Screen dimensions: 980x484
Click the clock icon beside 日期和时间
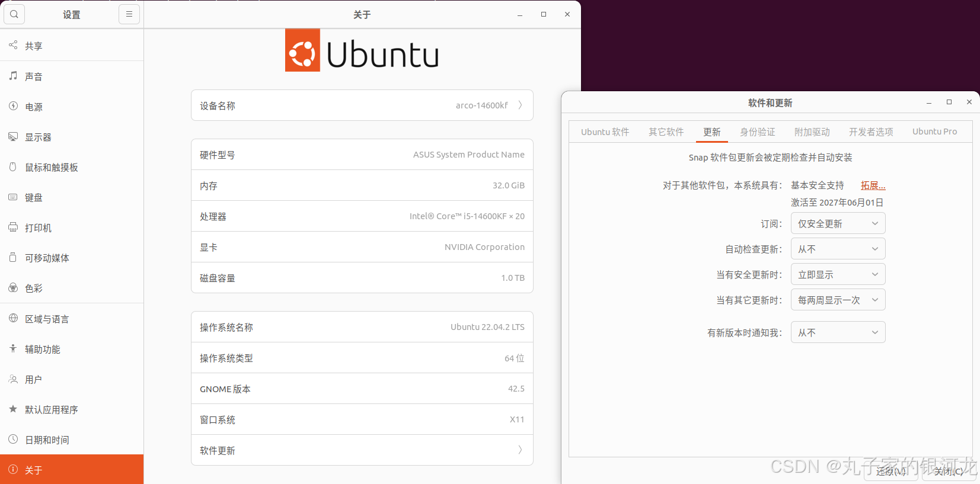pyautogui.click(x=13, y=439)
